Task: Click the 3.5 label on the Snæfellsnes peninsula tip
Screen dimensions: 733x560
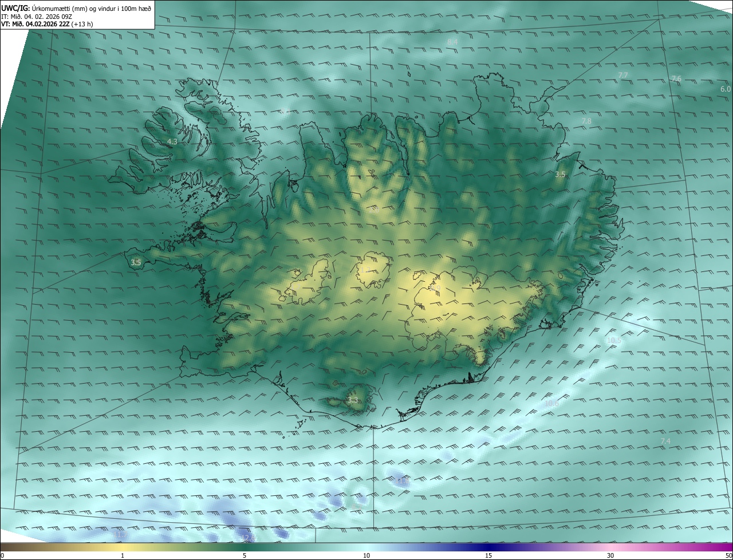Action: click(136, 263)
